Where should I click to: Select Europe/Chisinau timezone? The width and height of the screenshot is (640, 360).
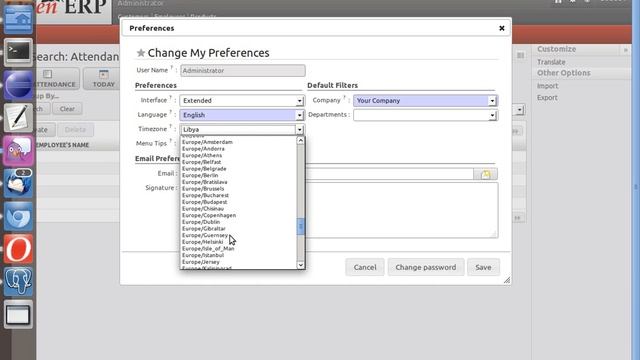tap(203, 209)
